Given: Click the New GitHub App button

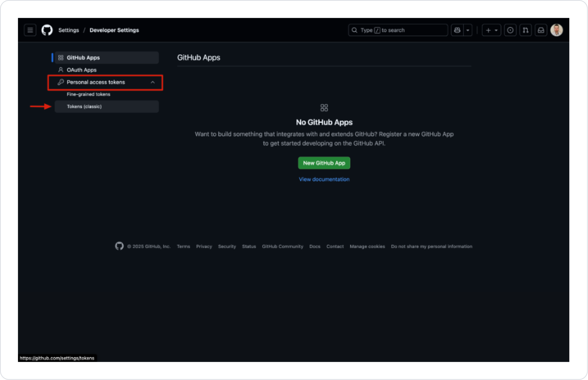Looking at the screenshot, I should coord(324,163).
